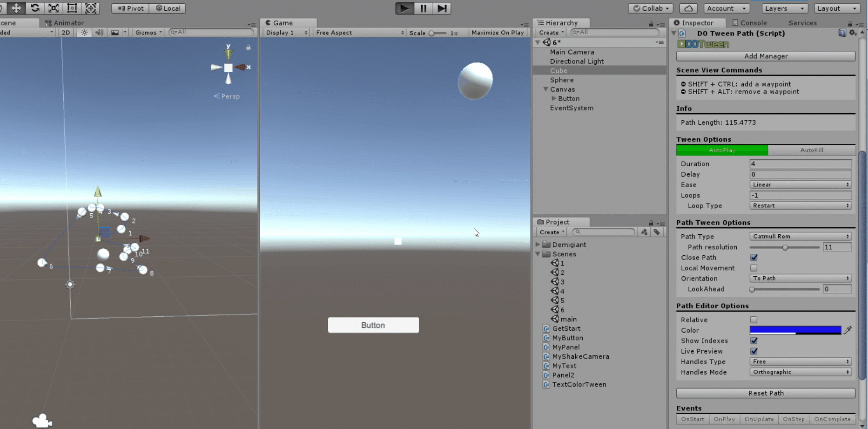The width and height of the screenshot is (868, 429).
Task: Click the Button in Game view
Action: click(373, 325)
